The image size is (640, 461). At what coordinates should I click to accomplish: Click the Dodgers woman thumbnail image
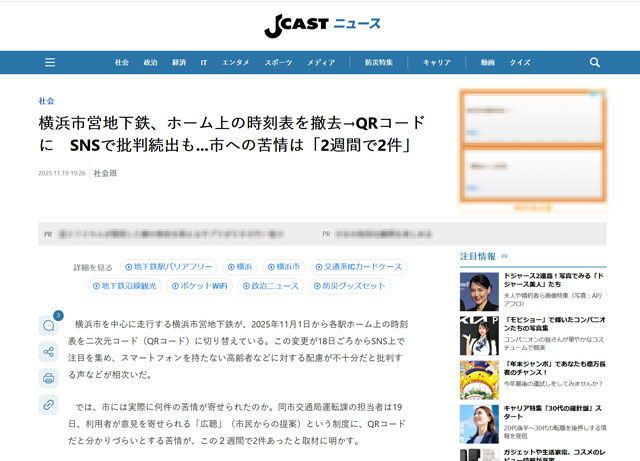tap(479, 292)
